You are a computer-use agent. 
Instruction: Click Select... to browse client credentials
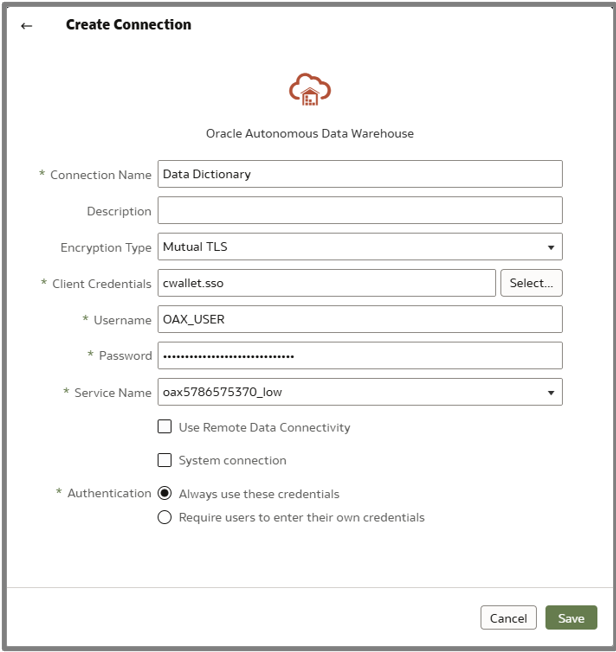(531, 283)
